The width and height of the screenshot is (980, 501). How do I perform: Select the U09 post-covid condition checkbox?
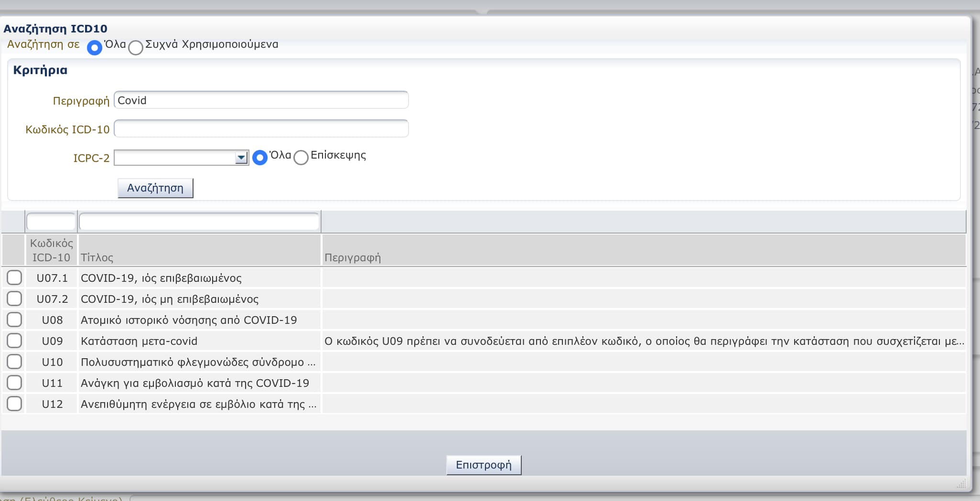[14, 341]
